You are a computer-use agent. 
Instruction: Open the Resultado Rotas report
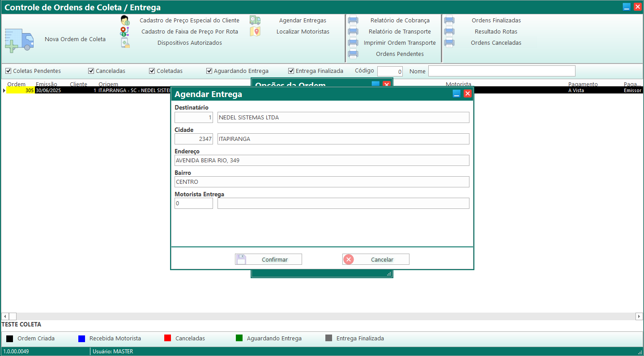pos(495,32)
